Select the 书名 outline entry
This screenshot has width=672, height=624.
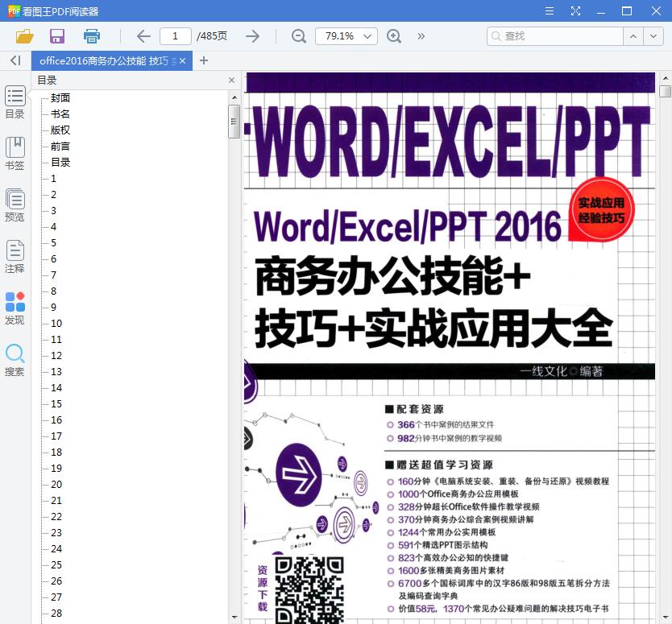coord(60,114)
